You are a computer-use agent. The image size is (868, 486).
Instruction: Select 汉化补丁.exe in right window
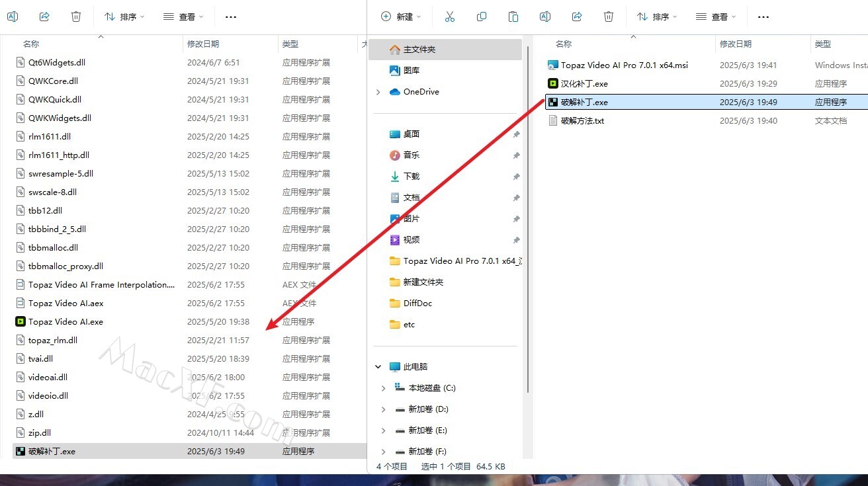(578, 83)
